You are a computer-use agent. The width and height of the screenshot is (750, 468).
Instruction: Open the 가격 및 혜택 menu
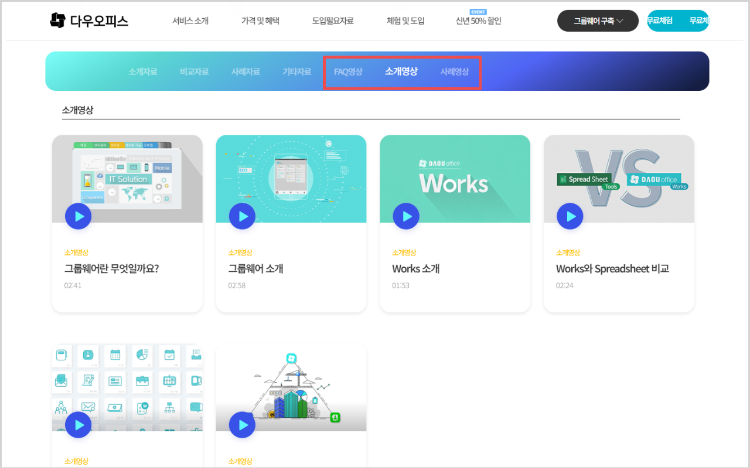click(260, 21)
